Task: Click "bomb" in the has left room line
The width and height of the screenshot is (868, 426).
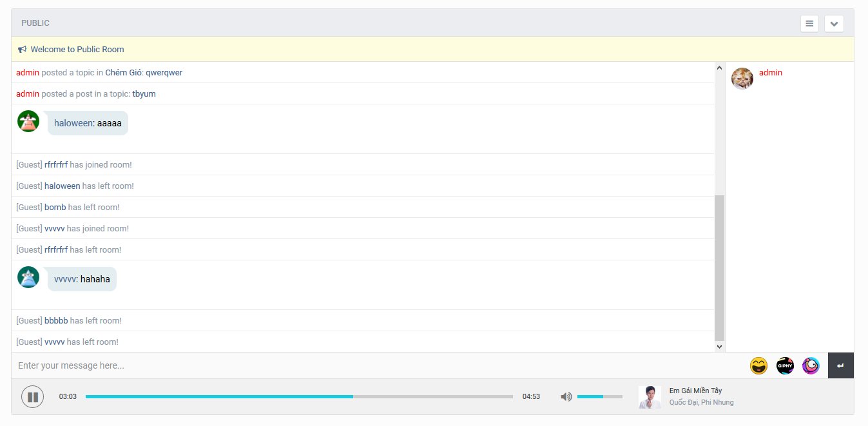Action: (x=55, y=208)
